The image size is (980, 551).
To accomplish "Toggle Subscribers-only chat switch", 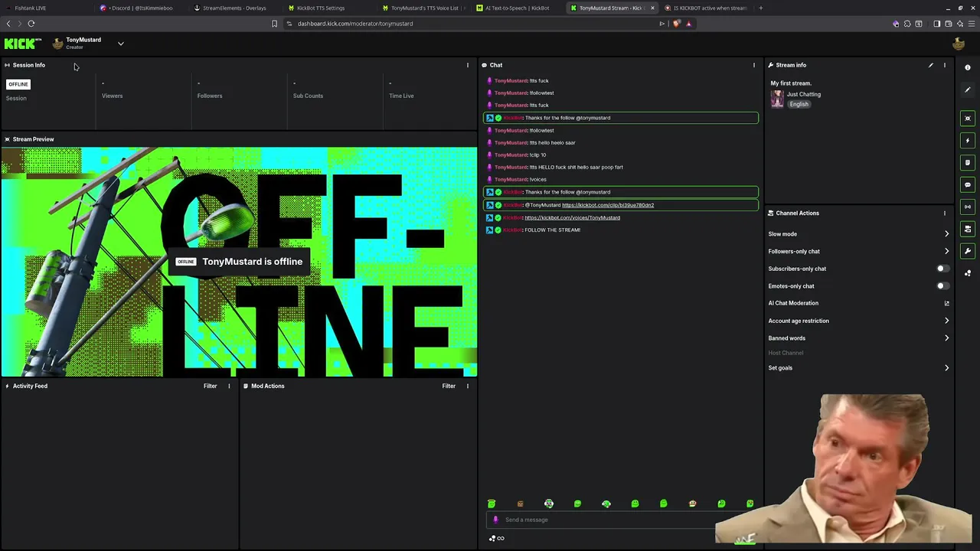I will click(x=943, y=269).
